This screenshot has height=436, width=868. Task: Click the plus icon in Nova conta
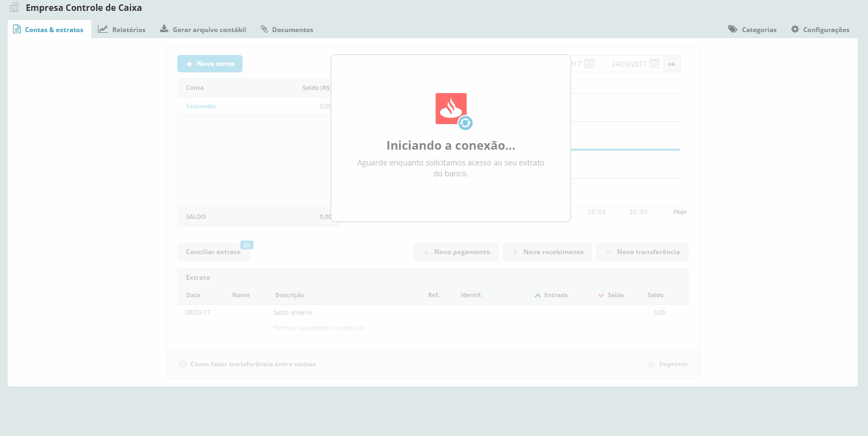pos(189,64)
